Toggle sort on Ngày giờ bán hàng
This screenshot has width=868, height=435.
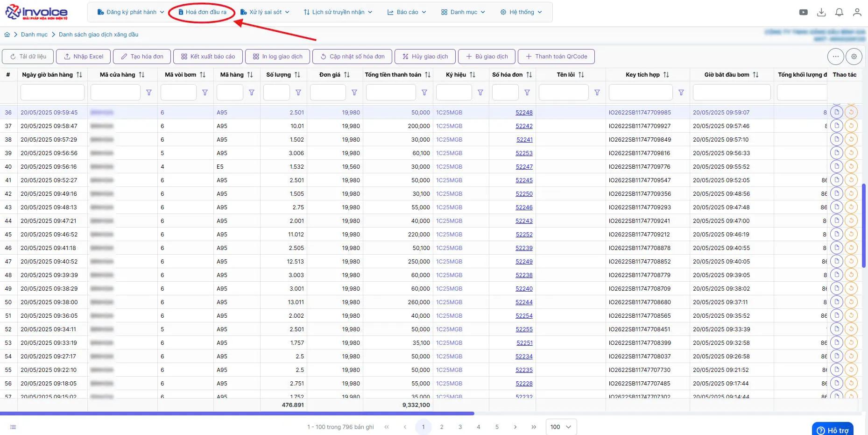point(79,75)
